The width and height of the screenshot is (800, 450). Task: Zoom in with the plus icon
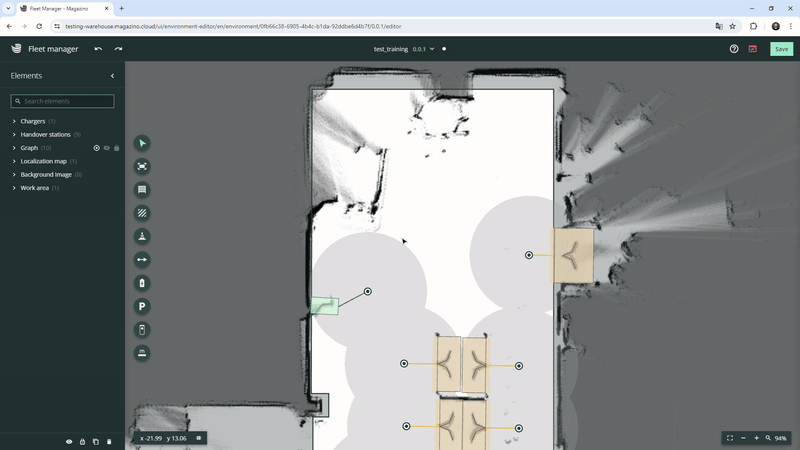(x=756, y=438)
